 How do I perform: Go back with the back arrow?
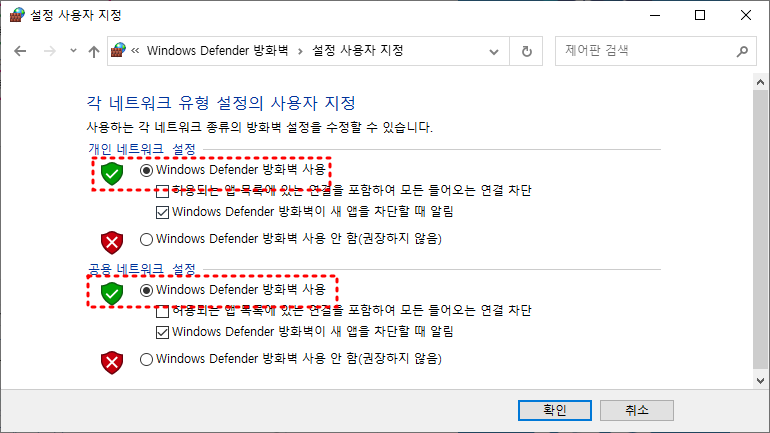pos(20,51)
